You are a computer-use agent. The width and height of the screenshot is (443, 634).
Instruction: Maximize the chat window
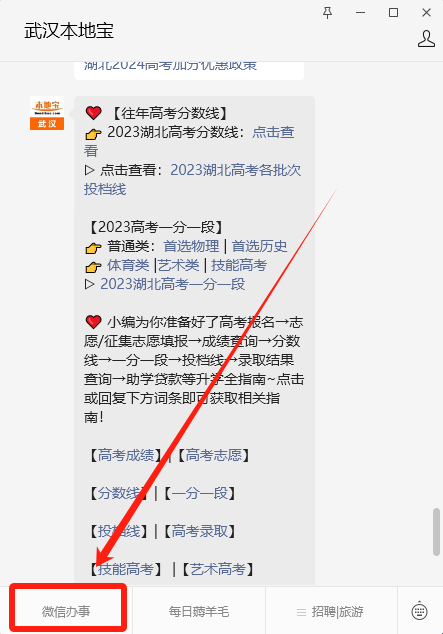click(x=393, y=13)
